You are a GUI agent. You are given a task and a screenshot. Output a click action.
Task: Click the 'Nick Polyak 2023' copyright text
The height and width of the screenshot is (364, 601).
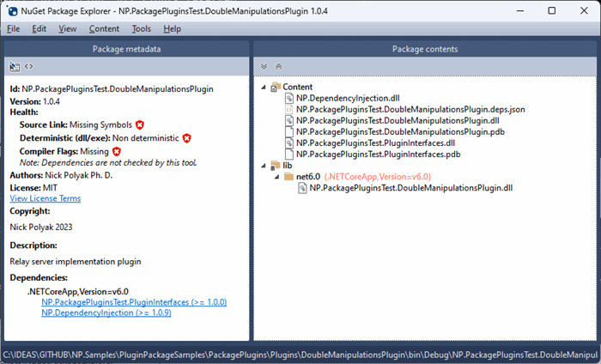(x=41, y=227)
